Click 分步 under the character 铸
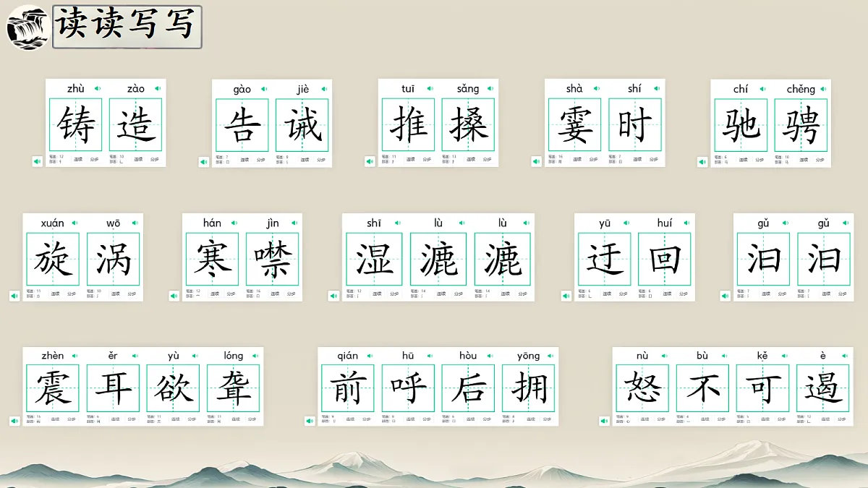The image size is (868, 488). [94, 159]
